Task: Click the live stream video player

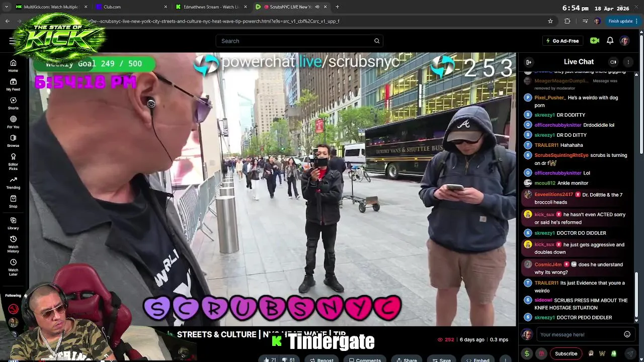Action: pos(272,189)
